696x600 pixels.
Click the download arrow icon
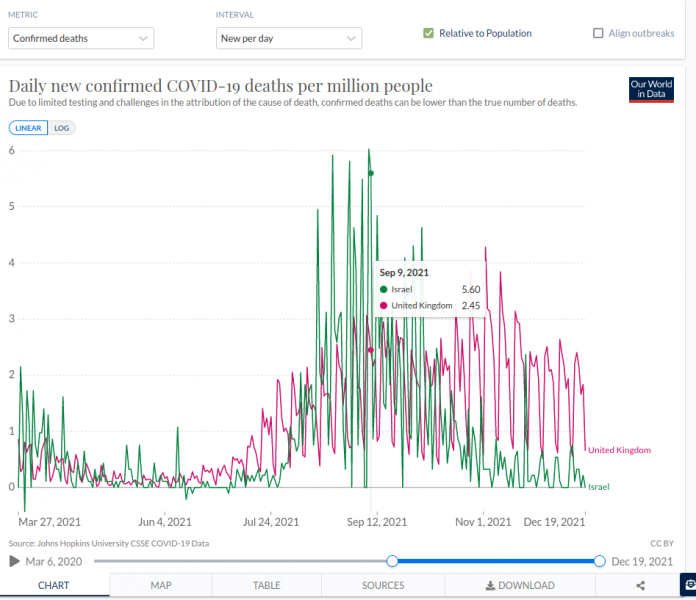(490, 585)
